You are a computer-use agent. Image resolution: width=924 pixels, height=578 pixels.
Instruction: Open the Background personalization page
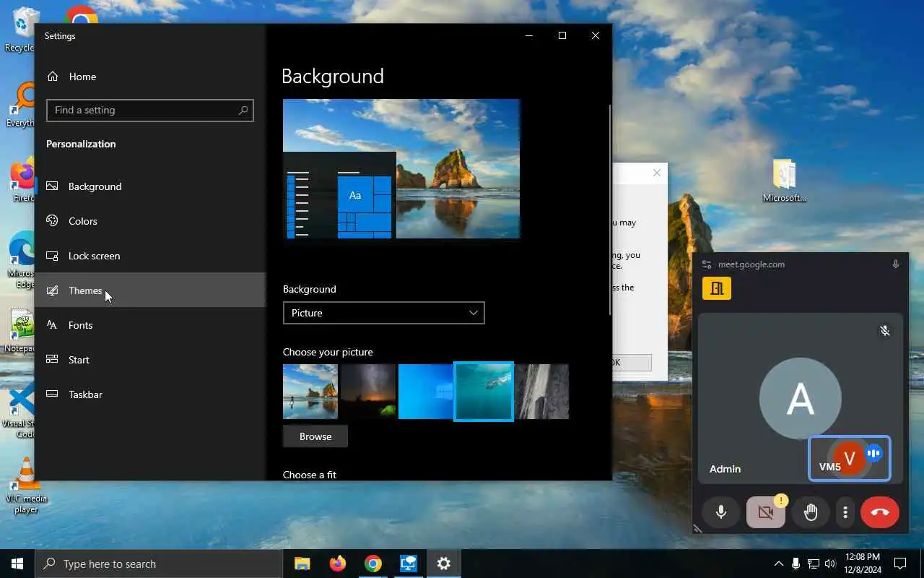click(150, 186)
